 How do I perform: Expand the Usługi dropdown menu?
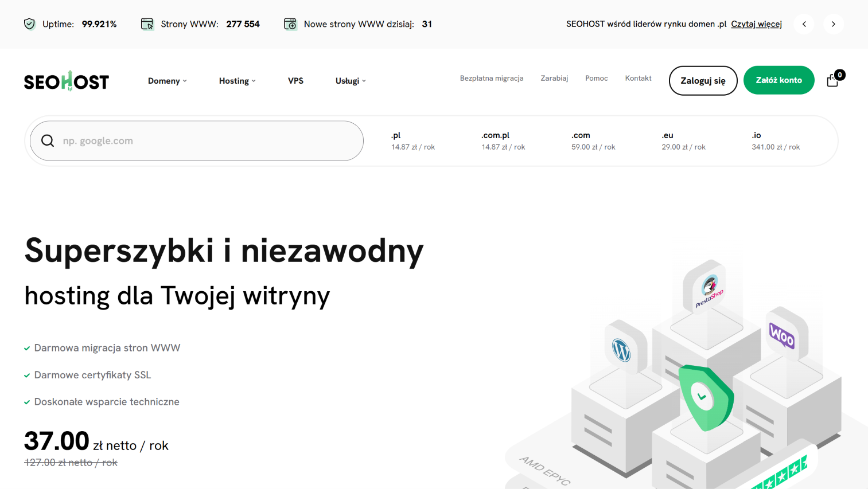click(351, 81)
